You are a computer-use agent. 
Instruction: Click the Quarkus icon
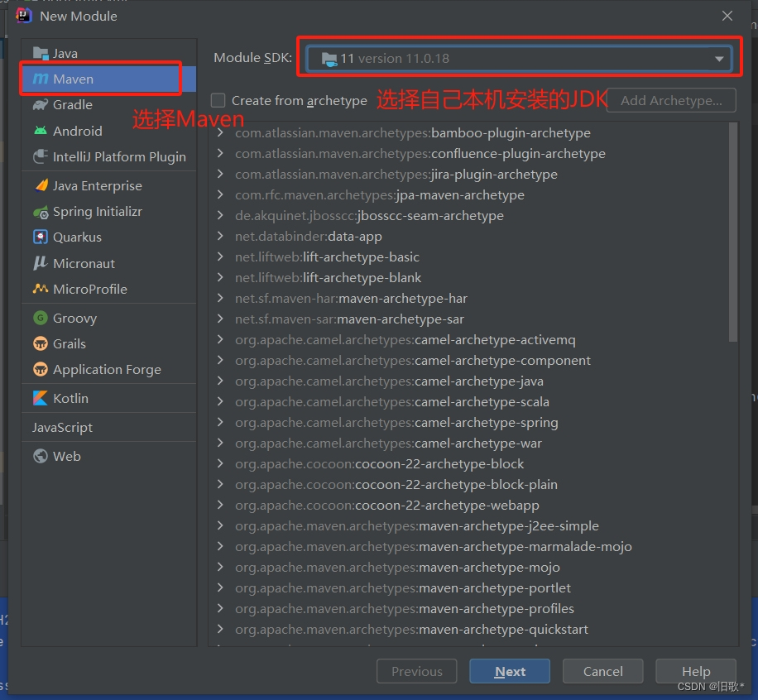(41, 237)
